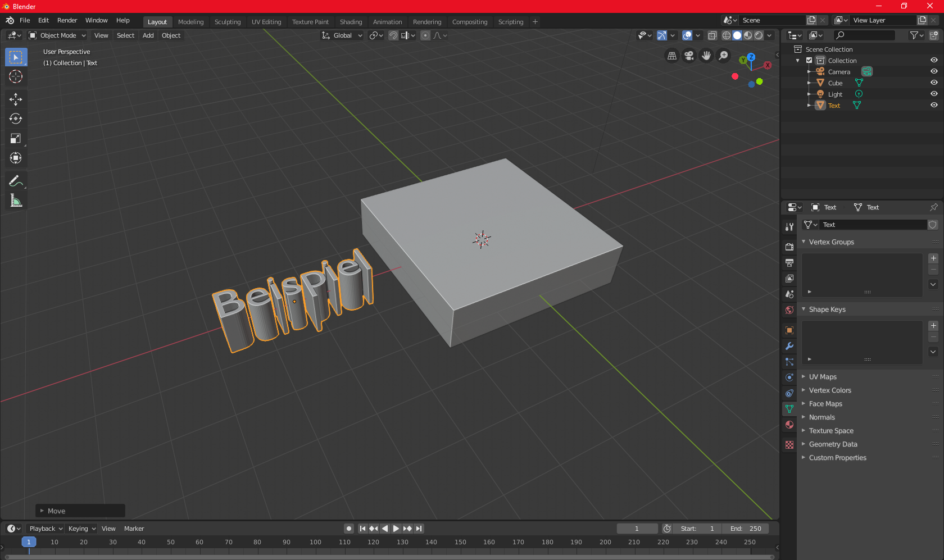Select the Scale tool

[16, 139]
